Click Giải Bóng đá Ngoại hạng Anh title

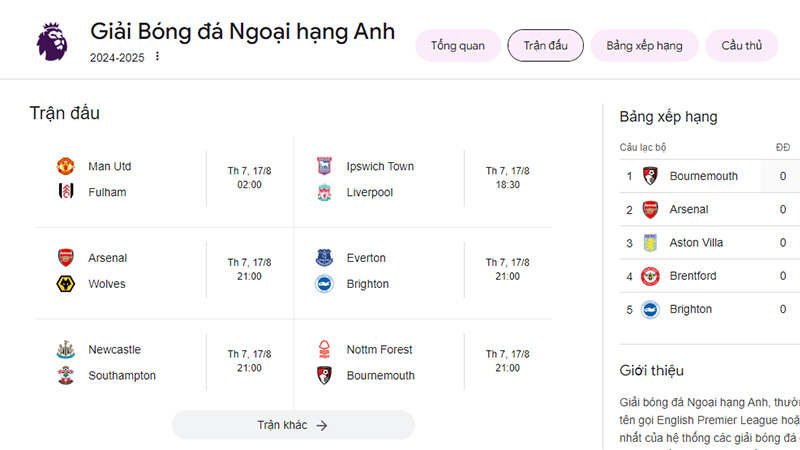(242, 32)
